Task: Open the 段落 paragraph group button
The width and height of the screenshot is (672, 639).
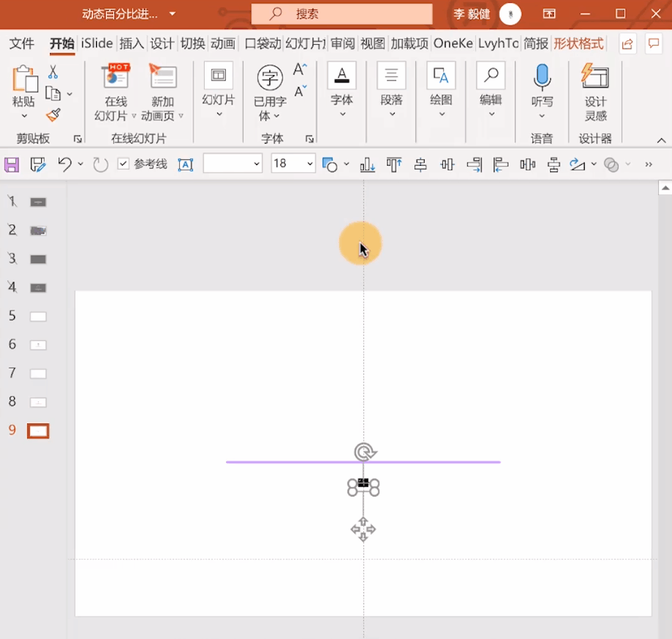Action: tap(391, 90)
